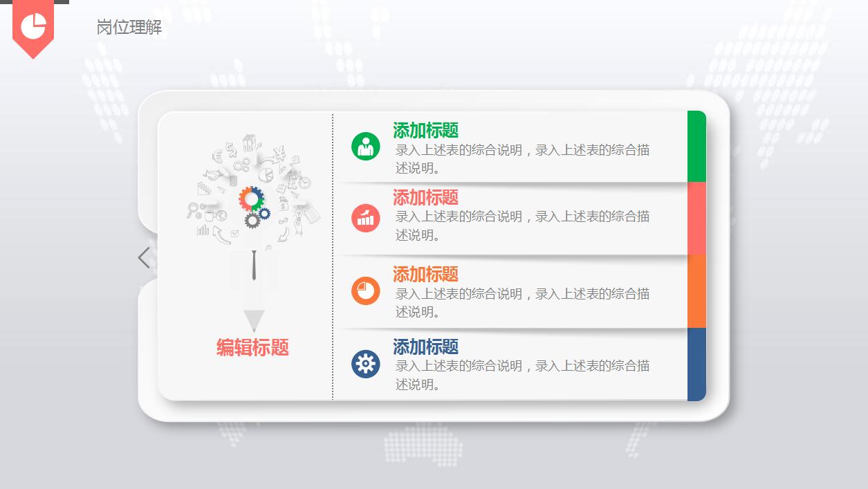Select the green 添加标题 heading
This screenshot has height=489, width=868.
point(425,130)
